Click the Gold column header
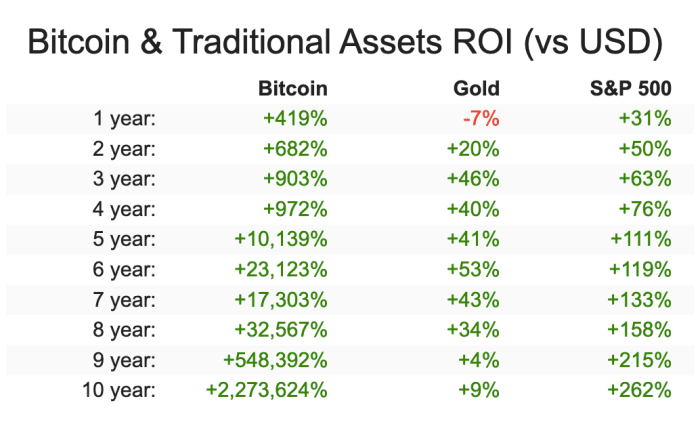Image resolution: width=700 pixels, height=422 pixels. click(x=476, y=89)
